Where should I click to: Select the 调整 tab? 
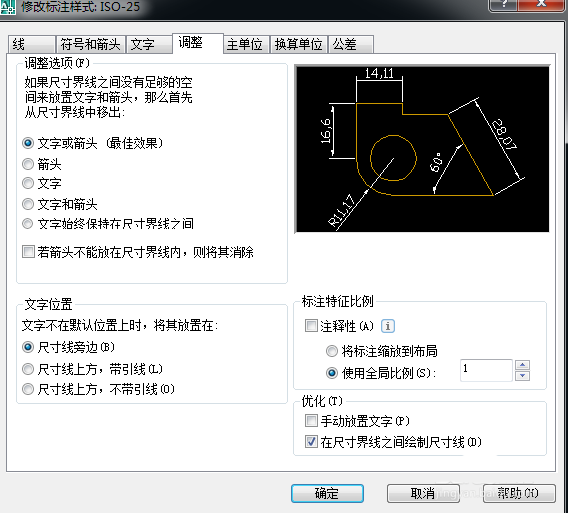198,43
